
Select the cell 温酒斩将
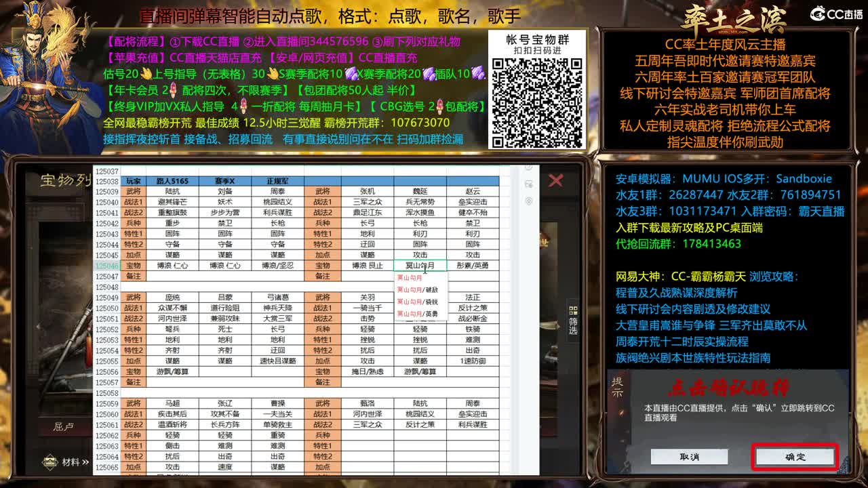click(x=172, y=425)
